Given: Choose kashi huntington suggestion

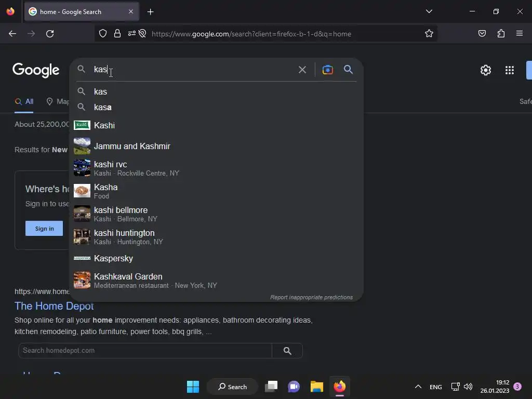Looking at the screenshot, I should coord(216,237).
